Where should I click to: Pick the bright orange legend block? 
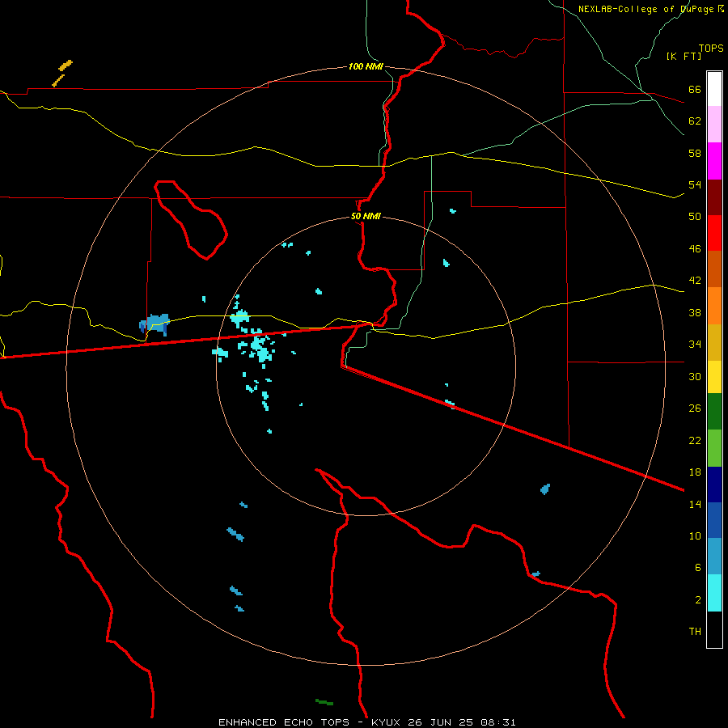tap(714, 306)
